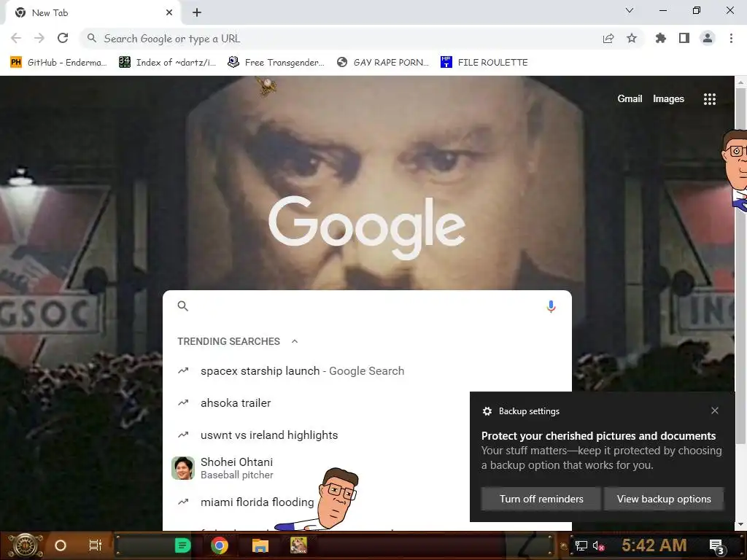Click the Google logo
Viewport: 747px width, 560px height.
coord(367,227)
